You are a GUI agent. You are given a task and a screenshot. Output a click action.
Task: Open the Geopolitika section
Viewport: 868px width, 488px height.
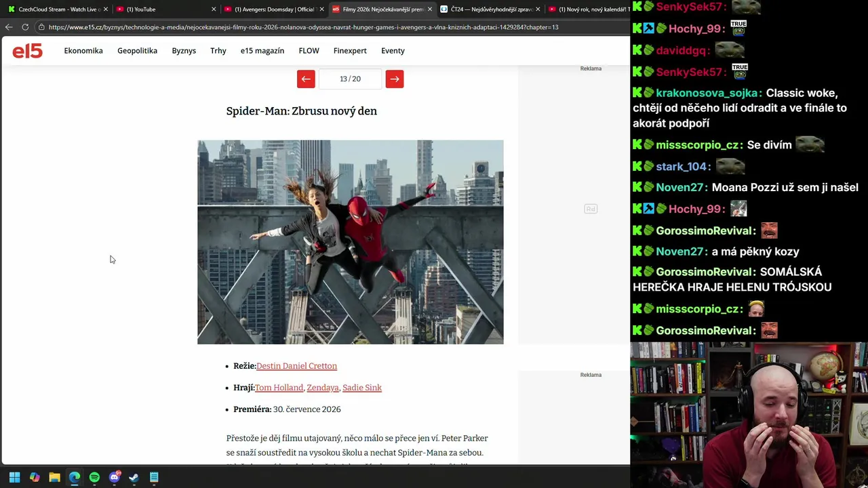[x=137, y=51]
